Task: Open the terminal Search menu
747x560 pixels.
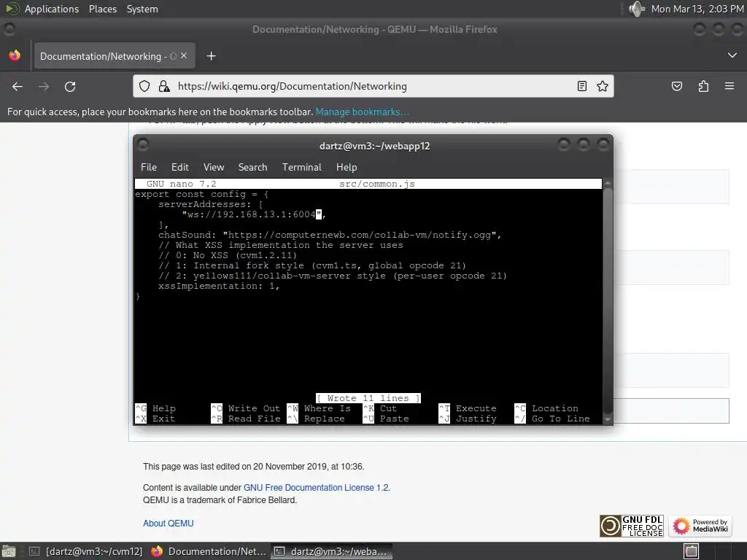Action: (x=252, y=167)
